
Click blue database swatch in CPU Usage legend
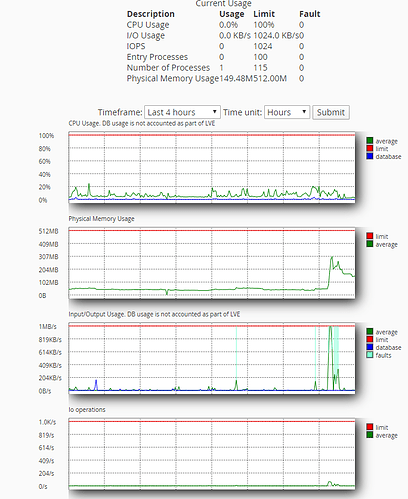click(x=369, y=156)
